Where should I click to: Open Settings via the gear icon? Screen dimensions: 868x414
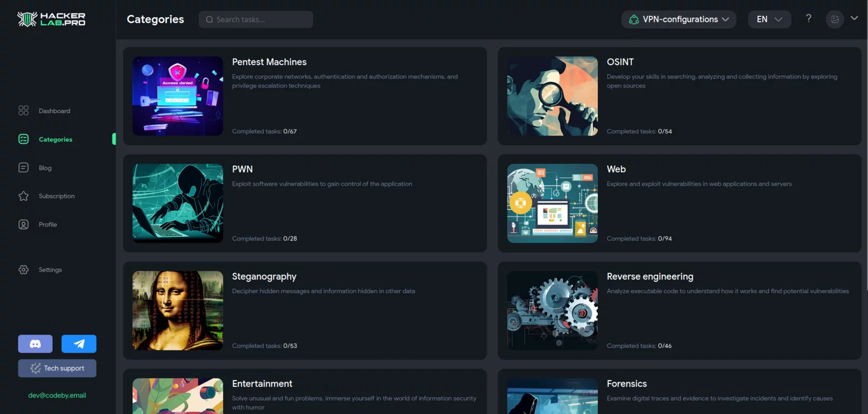tap(23, 270)
